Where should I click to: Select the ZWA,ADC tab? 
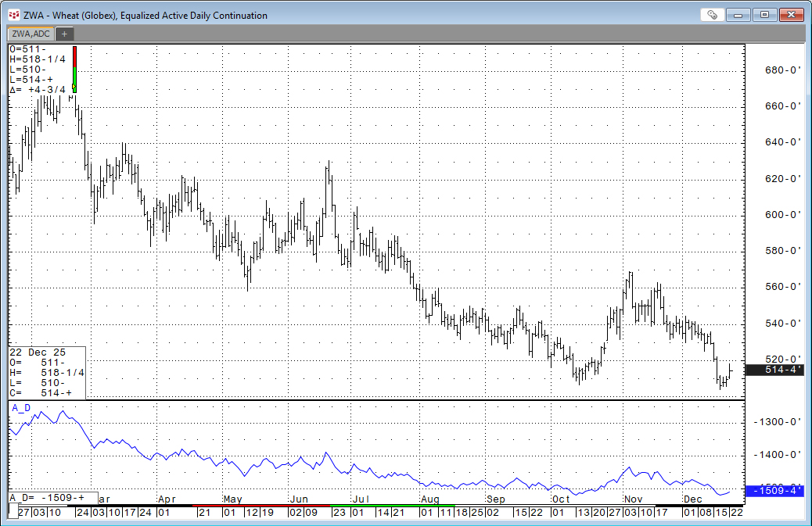(x=30, y=34)
